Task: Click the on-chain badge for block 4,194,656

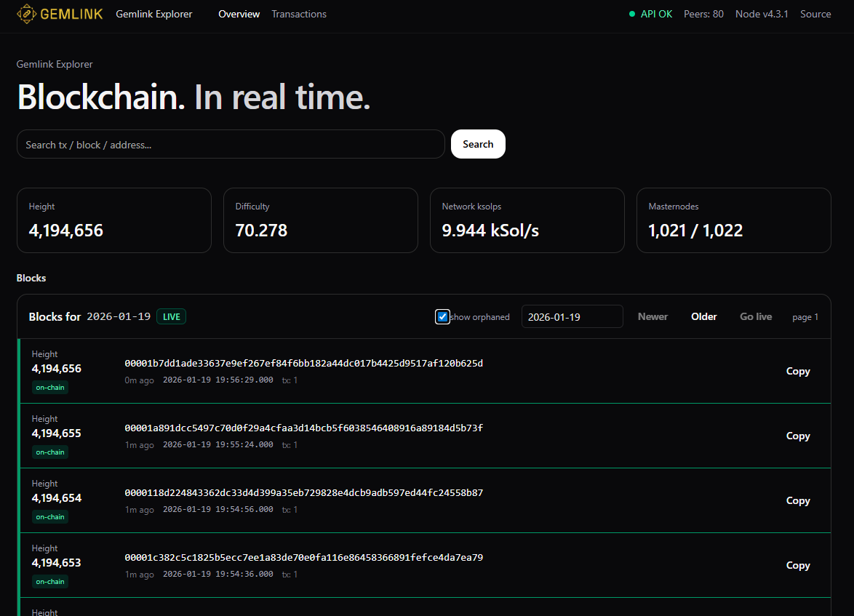Action: 49,387
